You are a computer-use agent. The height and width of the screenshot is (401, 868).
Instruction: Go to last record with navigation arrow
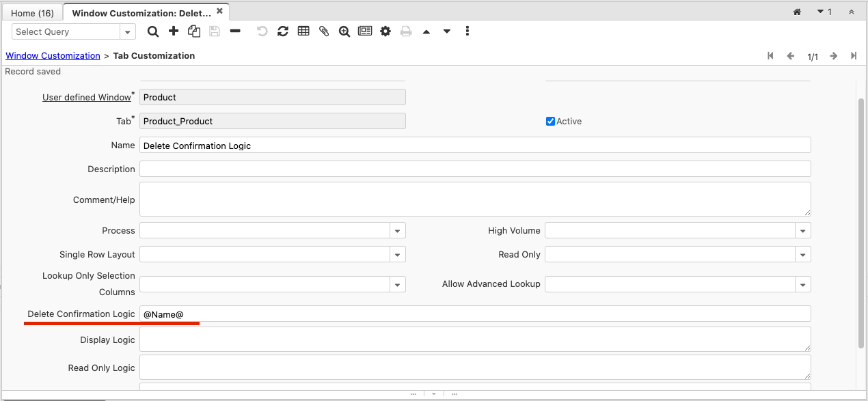[853, 56]
